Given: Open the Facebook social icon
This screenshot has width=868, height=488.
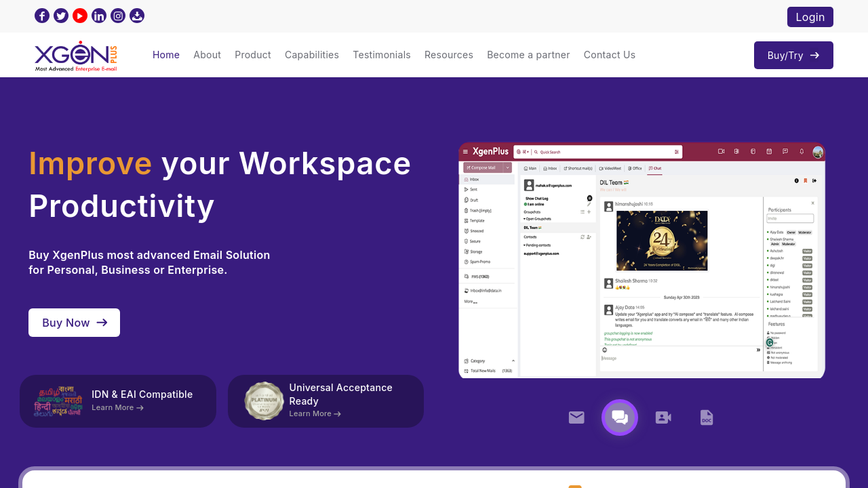Looking at the screenshot, I should 42,16.
